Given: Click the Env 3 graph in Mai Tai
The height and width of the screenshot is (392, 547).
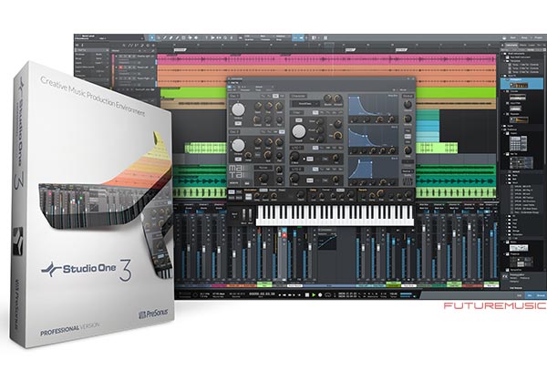Looking at the screenshot, I should (373, 168).
